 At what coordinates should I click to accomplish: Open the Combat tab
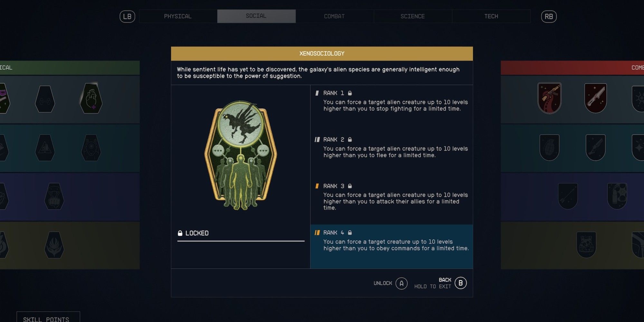[x=335, y=16]
